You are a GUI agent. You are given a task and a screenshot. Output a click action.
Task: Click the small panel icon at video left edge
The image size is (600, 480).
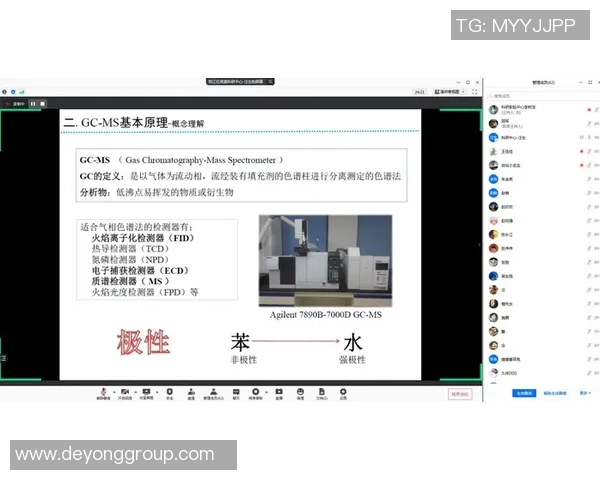pos(3,358)
